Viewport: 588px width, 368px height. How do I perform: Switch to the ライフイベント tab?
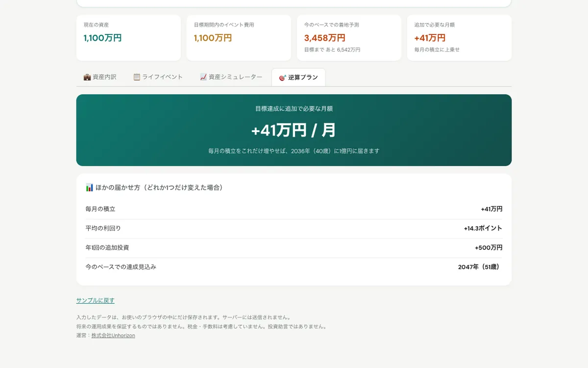[x=158, y=77]
